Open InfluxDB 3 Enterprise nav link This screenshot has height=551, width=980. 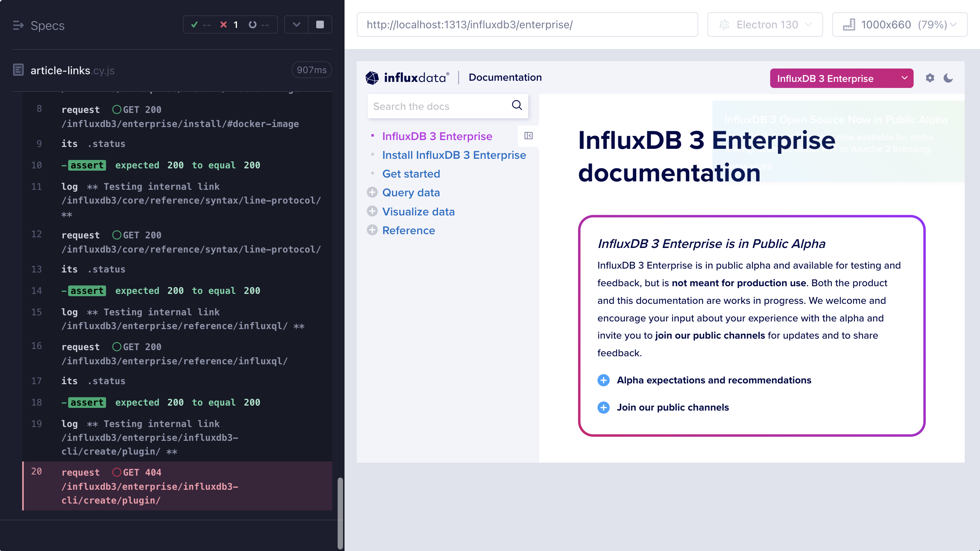pos(437,136)
